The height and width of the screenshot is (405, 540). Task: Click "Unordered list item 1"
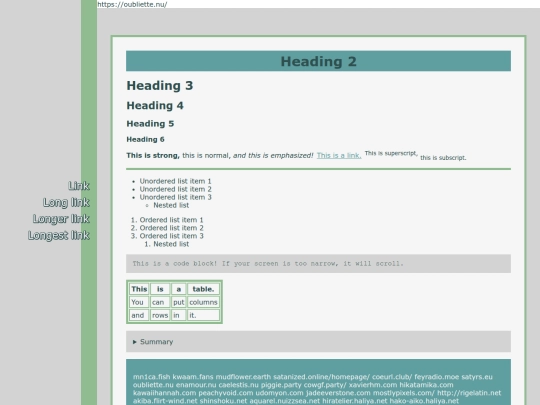click(175, 181)
